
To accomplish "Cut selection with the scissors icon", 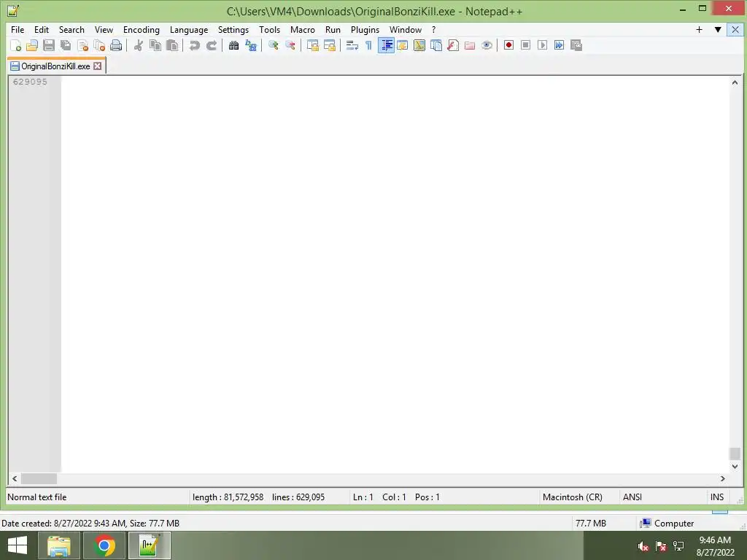I will pyautogui.click(x=138, y=45).
